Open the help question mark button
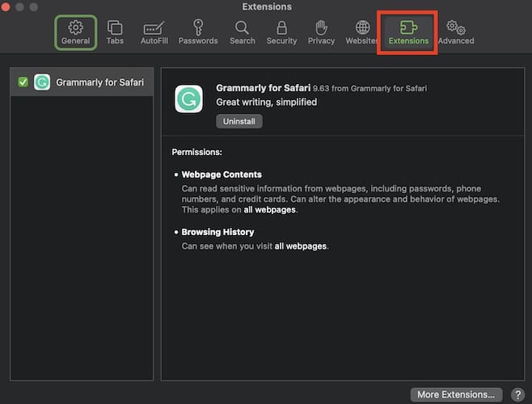The width and height of the screenshot is (532, 404). point(517,394)
